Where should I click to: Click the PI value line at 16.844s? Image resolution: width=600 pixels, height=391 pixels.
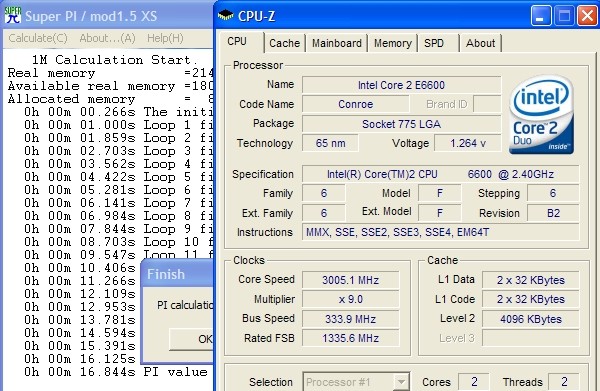point(116,372)
